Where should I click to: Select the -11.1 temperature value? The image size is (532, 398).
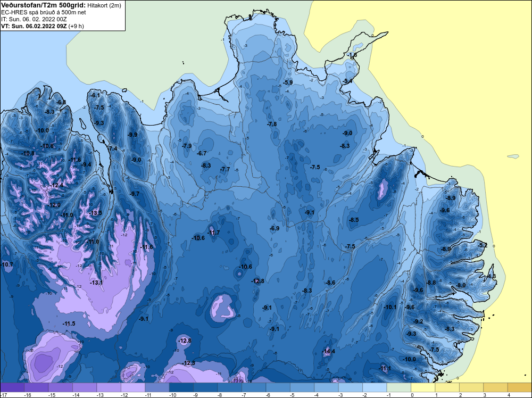pos(385,369)
